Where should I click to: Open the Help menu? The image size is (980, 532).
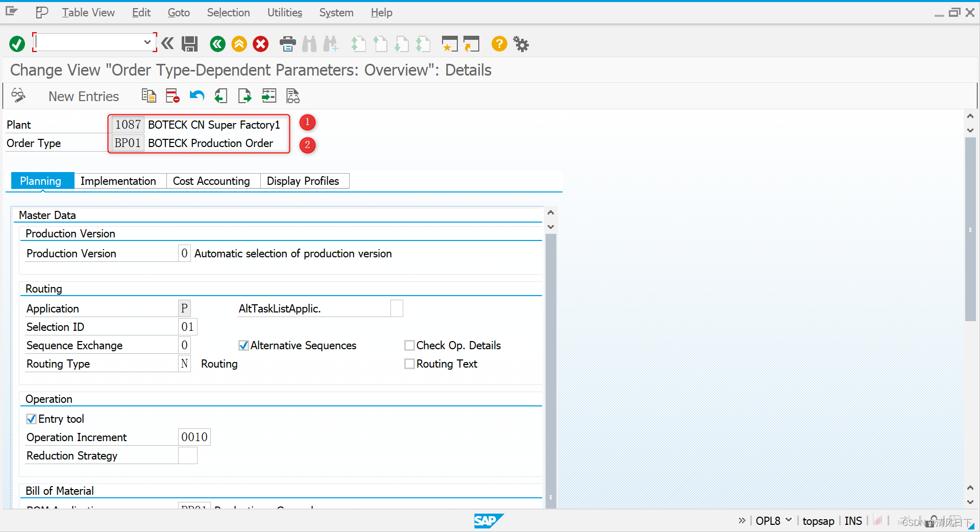coord(381,12)
